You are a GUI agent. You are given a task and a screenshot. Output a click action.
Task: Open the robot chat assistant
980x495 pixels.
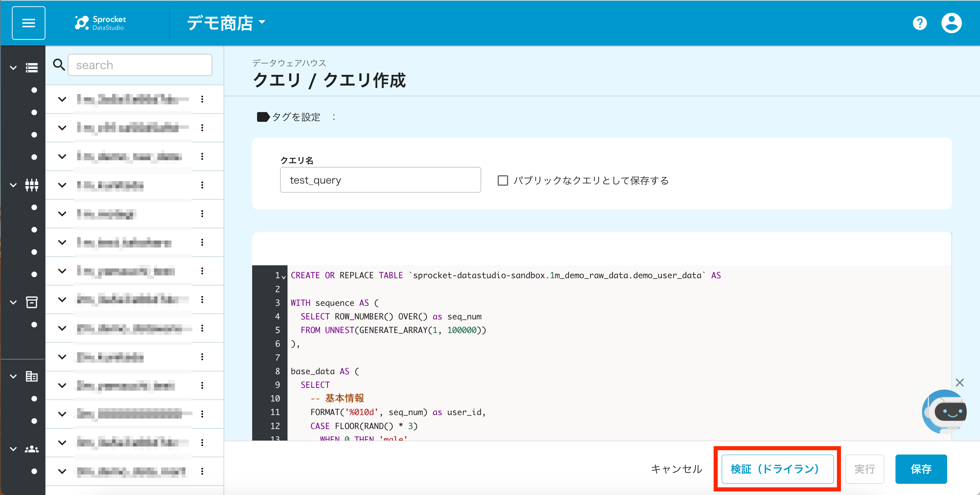click(x=944, y=412)
